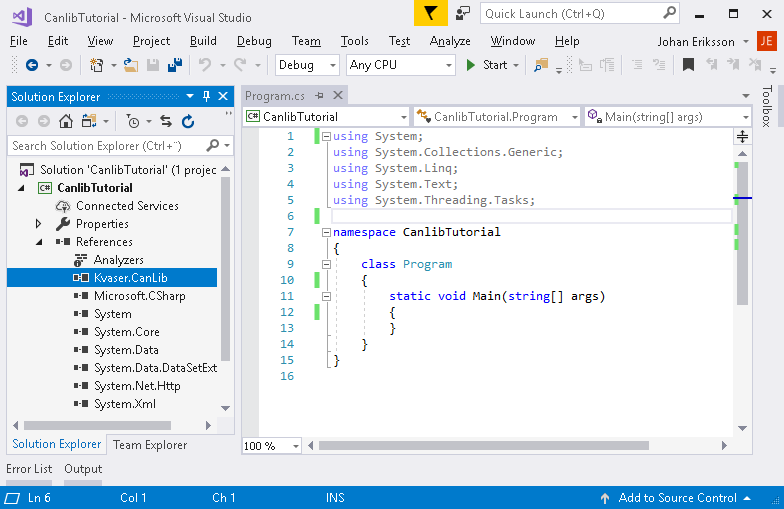The height and width of the screenshot is (509, 784).
Task: Click Solution Explorer vertical scrollbar thumb
Action: click(x=226, y=268)
